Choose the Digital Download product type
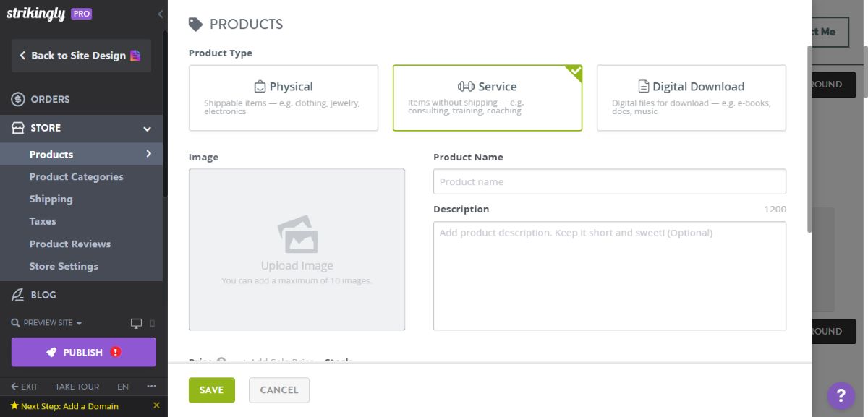868x417 pixels. pyautogui.click(x=691, y=98)
